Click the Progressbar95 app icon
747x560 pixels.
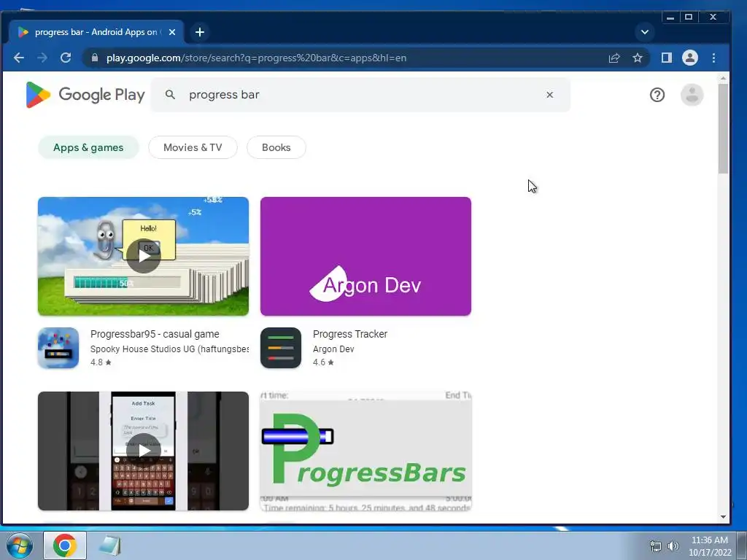58,348
